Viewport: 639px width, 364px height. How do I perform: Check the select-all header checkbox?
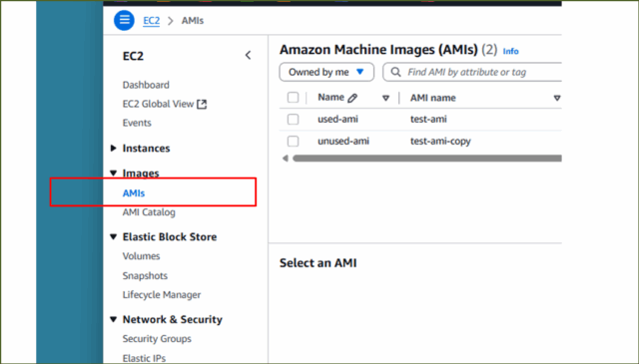coord(293,98)
